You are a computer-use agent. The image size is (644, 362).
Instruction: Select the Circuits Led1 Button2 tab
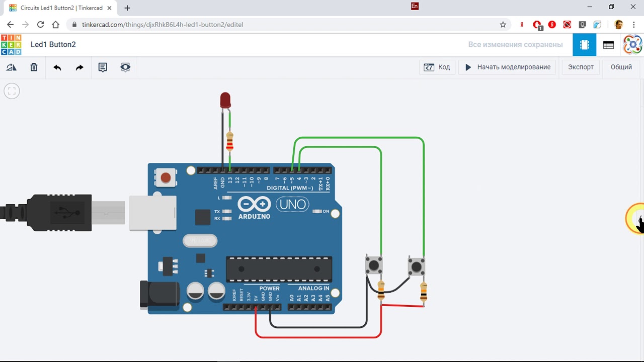coord(60,8)
